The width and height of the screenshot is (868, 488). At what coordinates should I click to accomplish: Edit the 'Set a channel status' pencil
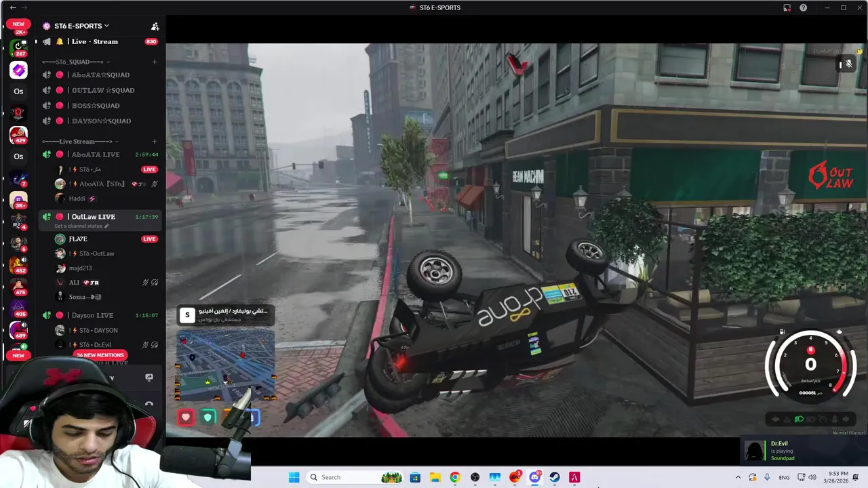tap(106, 226)
